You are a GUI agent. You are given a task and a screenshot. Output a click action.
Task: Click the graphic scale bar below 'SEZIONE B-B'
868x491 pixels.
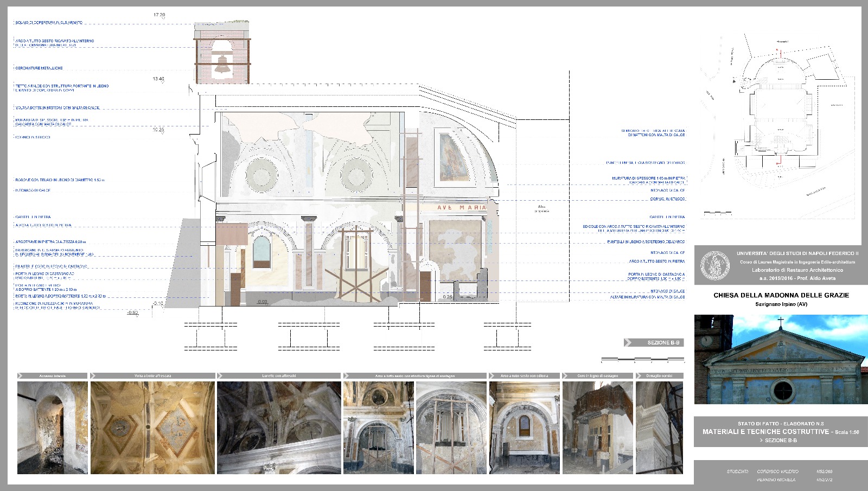[x=643, y=359]
